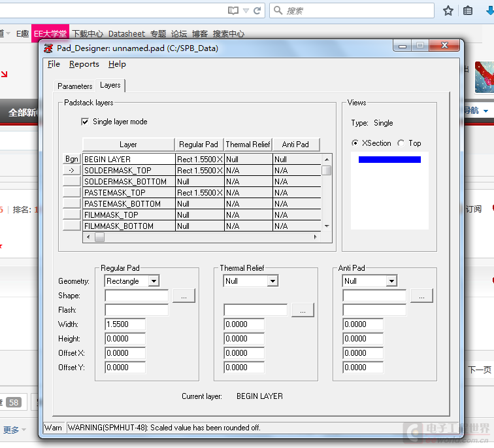
Task: Open the Help menu
Action: (117, 64)
